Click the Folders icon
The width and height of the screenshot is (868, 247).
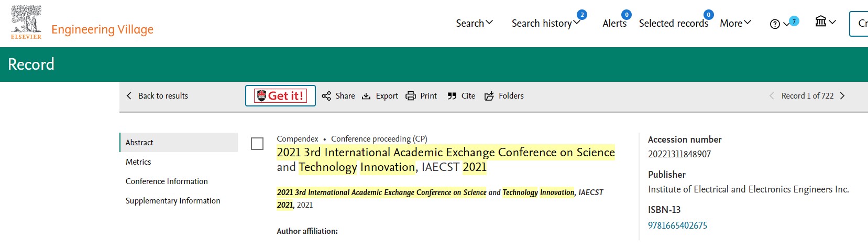[489, 96]
